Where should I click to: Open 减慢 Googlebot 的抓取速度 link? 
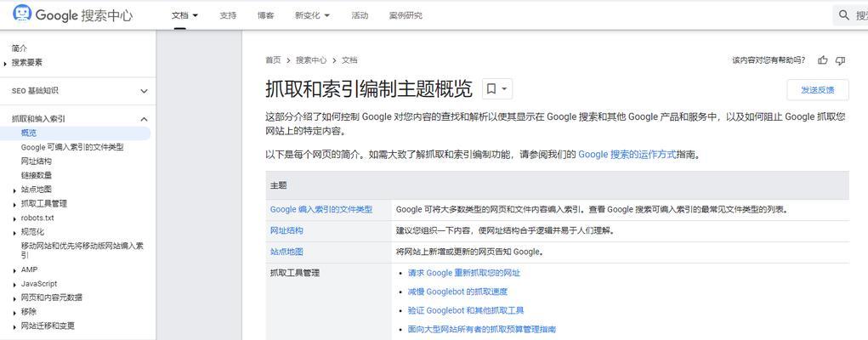coord(457,292)
